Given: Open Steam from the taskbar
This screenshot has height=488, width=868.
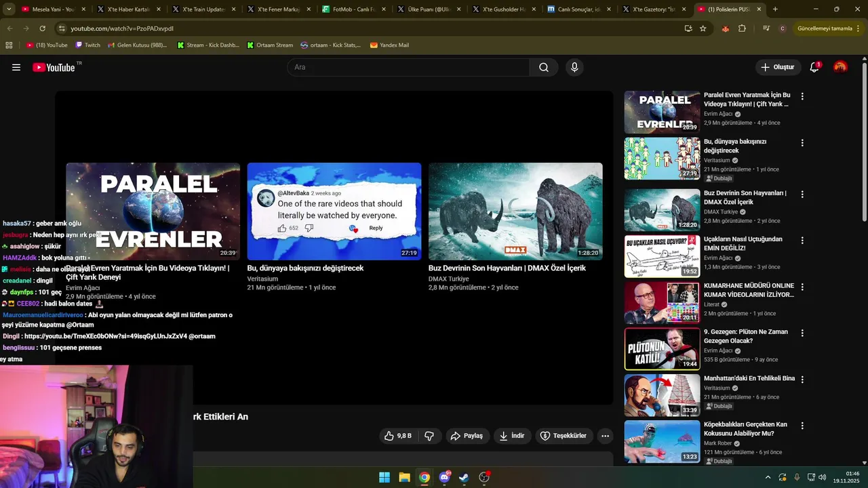Looking at the screenshot, I should coord(464,477).
